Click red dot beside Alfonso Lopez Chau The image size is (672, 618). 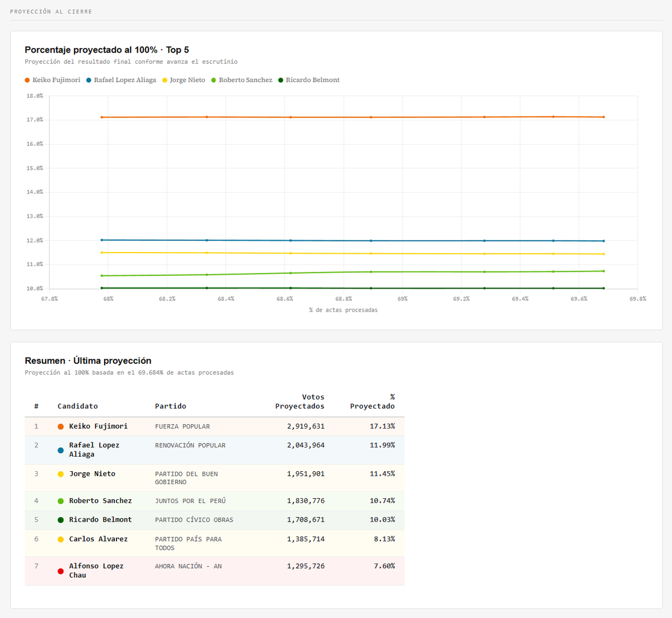(60, 571)
